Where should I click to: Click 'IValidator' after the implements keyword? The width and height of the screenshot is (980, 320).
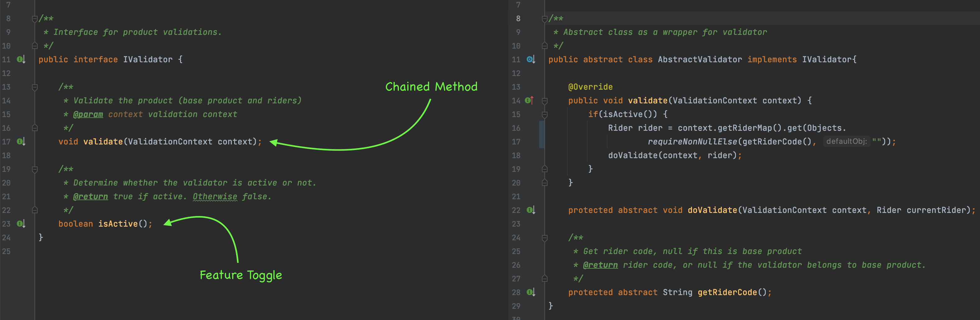pyautogui.click(x=827, y=59)
